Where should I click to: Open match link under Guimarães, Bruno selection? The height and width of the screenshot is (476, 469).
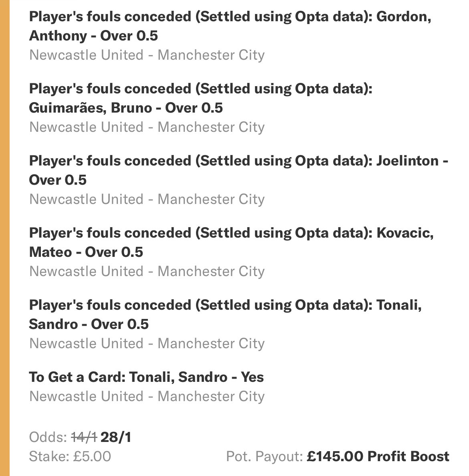(x=147, y=127)
